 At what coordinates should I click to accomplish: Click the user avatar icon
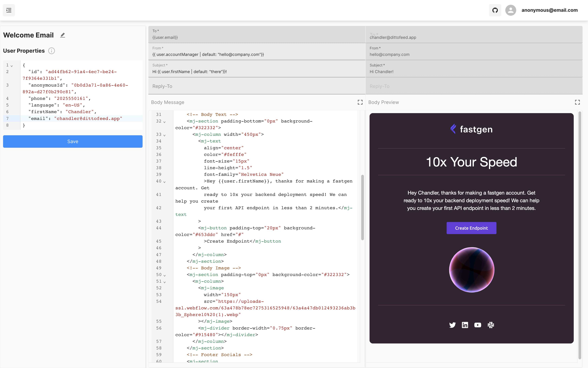point(510,10)
